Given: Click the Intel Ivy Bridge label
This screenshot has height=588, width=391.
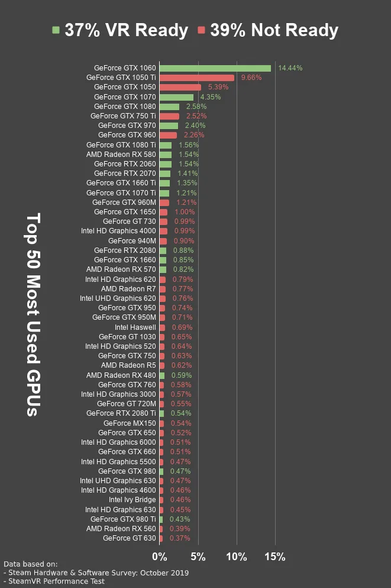Looking at the screenshot, I should point(132,500).
